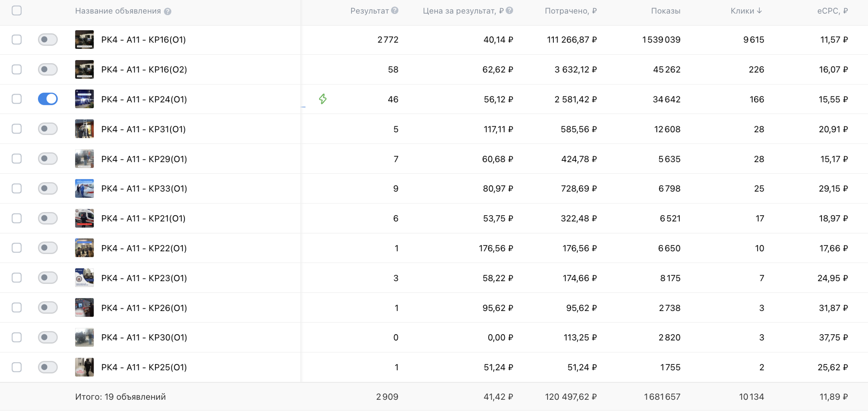Click sort arrow next to Клики header
Viewport: 868px width, 411px height.
point(759,10)
